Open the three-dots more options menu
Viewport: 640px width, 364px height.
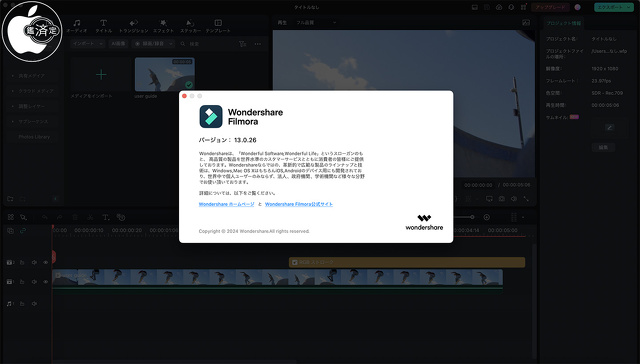pos(258,44)
